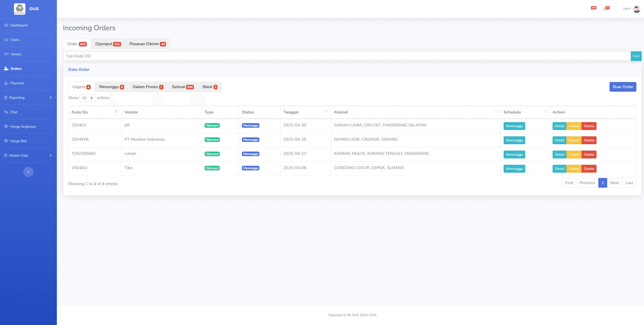Click the Orders sidebar icon
This screenshot has height=325, width=644.
pyautogui.click(x=6, y=69)
